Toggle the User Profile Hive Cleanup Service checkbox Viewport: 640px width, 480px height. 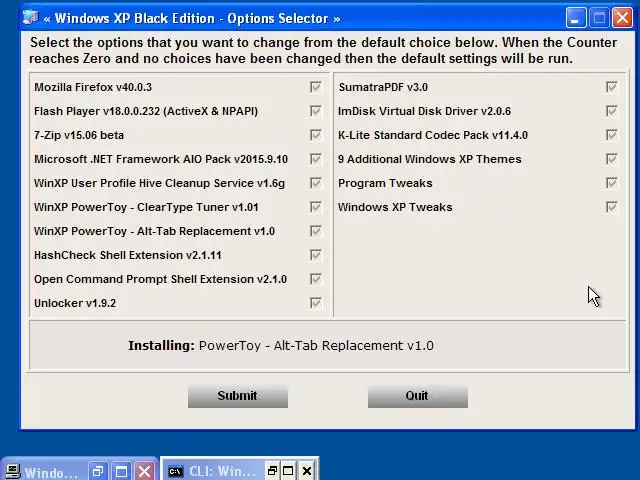click(316, 183)
